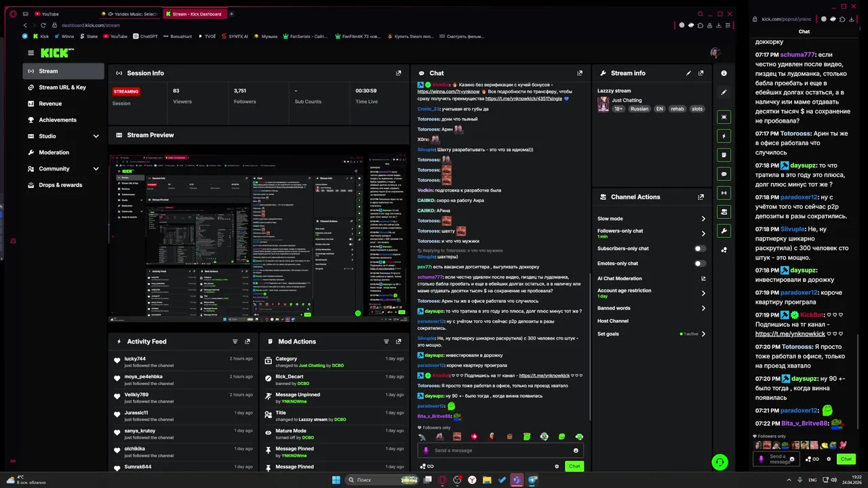
Task: Toggle the notes widget icon in right sidebar
Action: click(x=724, y=155)
